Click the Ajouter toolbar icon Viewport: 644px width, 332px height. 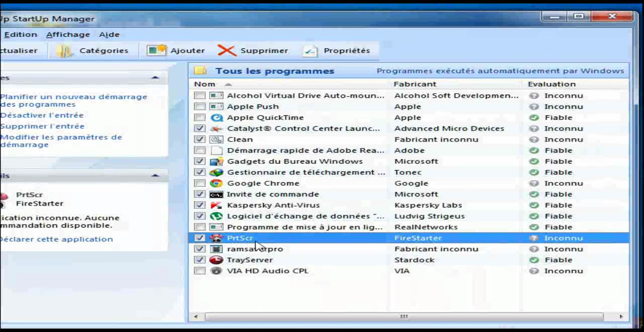(156, 50)
